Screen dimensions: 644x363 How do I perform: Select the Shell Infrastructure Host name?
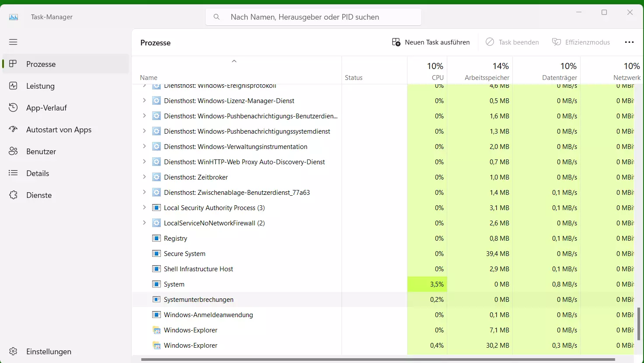tap(198, 269)
